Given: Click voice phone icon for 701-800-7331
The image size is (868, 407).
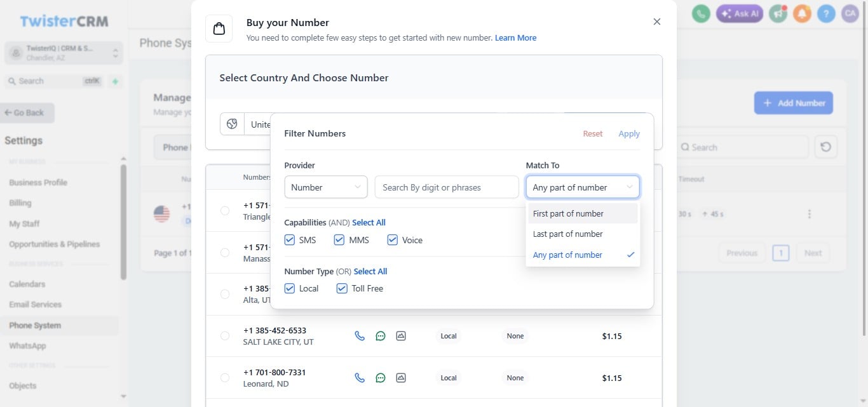Looking at the screenshot, I should coord(360,378).
